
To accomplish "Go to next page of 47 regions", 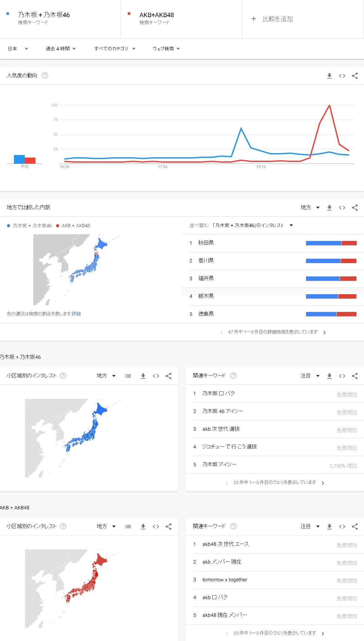I will [x=324, y=332].
